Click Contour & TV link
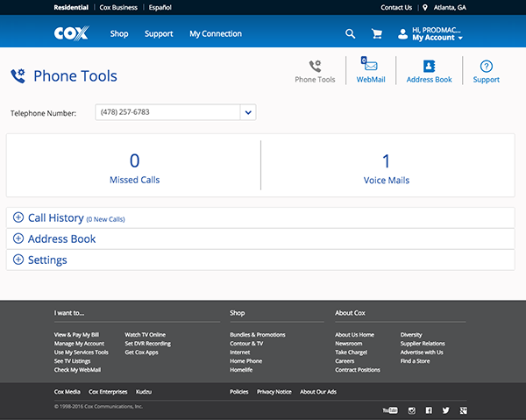 tap(246, 344)
